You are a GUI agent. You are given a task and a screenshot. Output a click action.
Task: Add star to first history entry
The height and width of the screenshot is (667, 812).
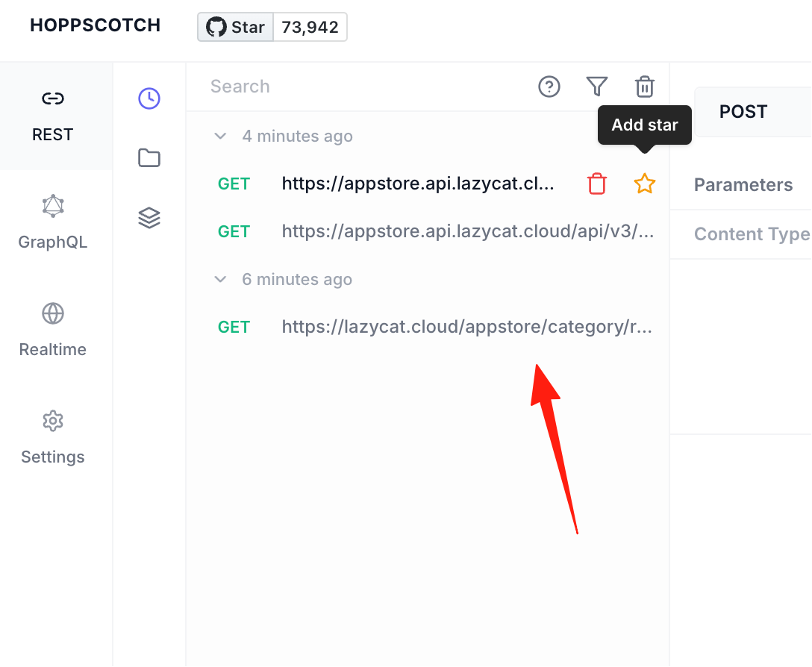point(645,184)
